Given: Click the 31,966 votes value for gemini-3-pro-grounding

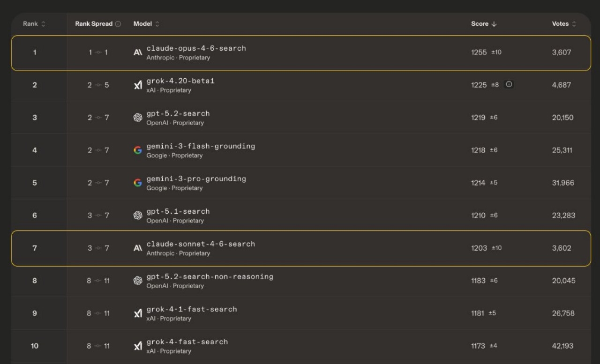Looking at the screenshot, I should point(562,183).
